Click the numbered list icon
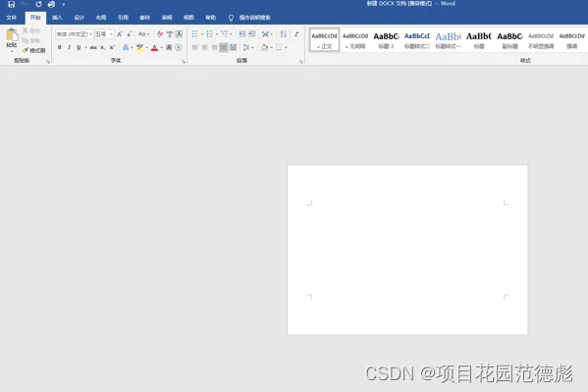 pos(210,34)
